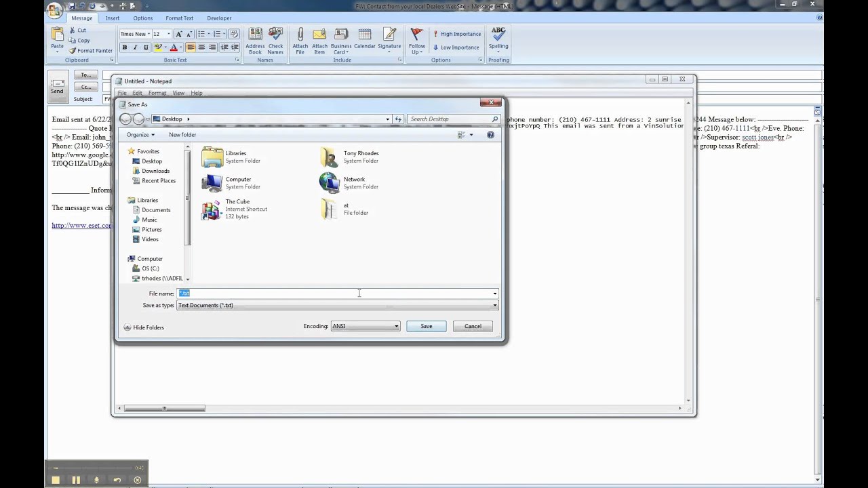Select the Network system folder icon

click(329, 183)
